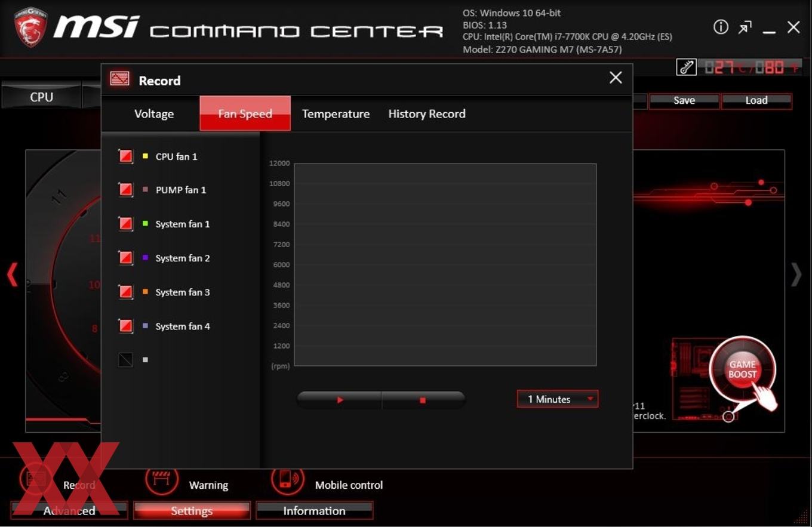Viewport: 812px width, 527px height.
Task: Click the yellow CPU fan 1 color swatch
Action: coord(146,156)
